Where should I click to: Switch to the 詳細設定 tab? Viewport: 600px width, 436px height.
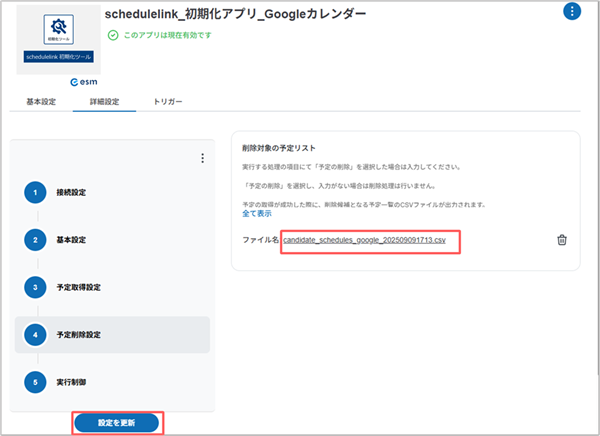coord(105,102)
